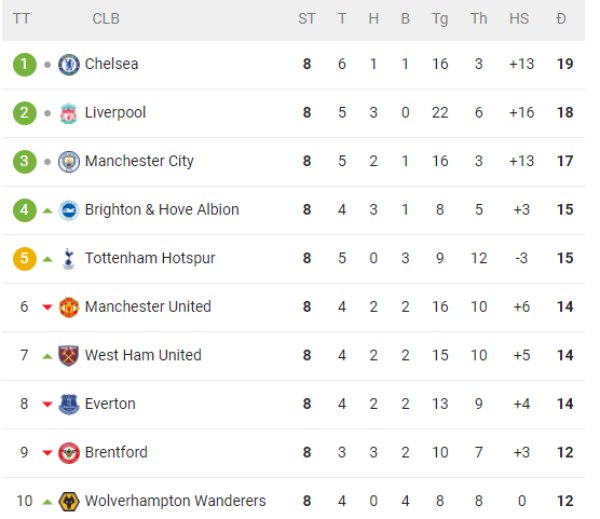The width and height of the screenshot is (600, 519).
Task: Click the West Ham United crest icon
Action: pyautogui.click(x=69, y=356)
